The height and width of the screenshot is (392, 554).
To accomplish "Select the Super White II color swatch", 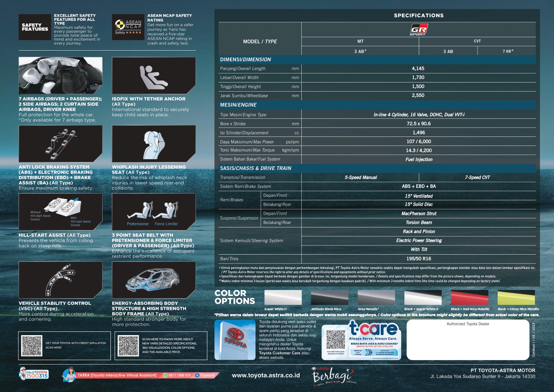I will point(283,298).
